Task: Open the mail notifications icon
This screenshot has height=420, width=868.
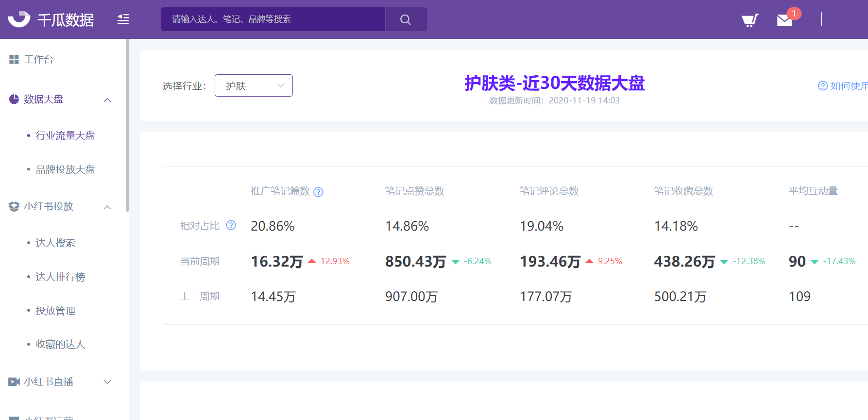Action: [x=784, y=20]
